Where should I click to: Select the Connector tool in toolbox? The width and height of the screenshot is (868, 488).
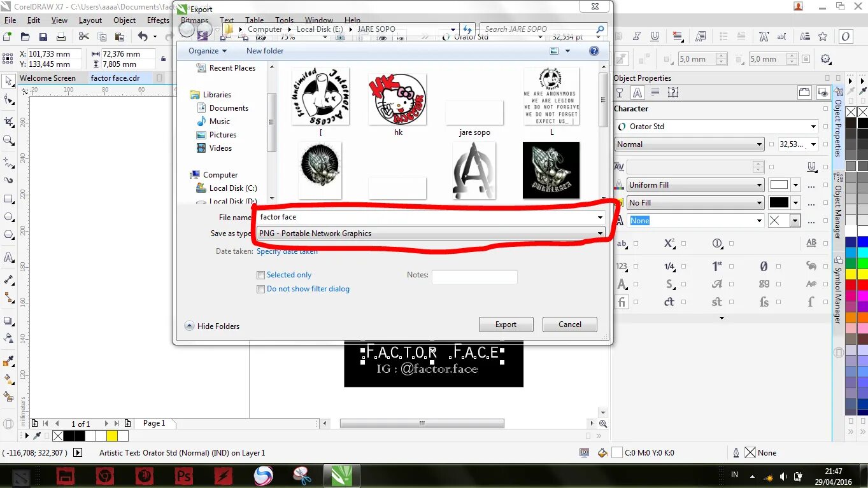8,297
